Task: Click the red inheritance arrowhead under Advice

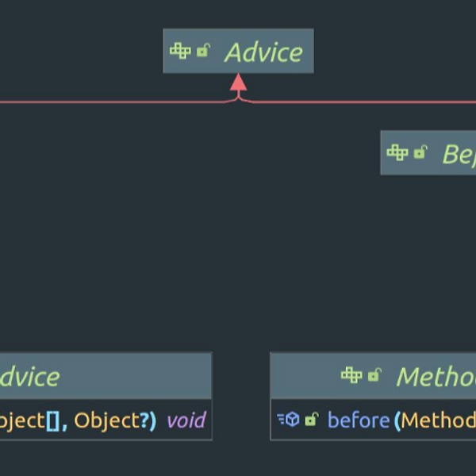Action: coord(238,83)
